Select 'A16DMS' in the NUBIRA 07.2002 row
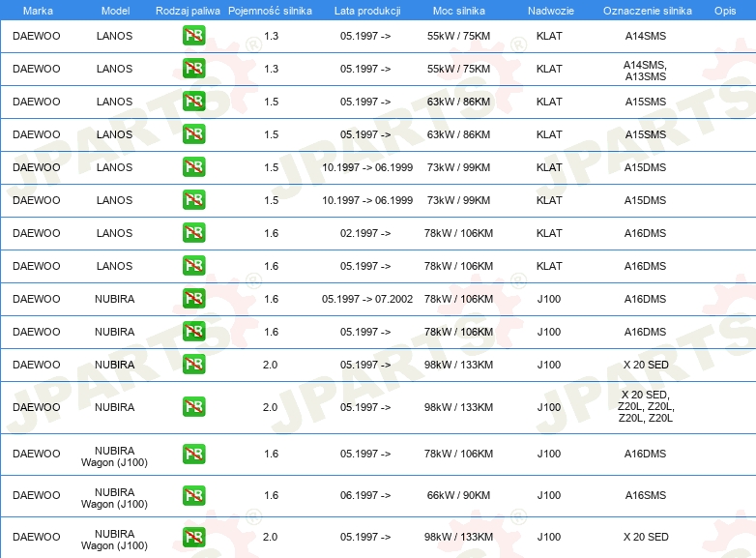 pos(645,299)
